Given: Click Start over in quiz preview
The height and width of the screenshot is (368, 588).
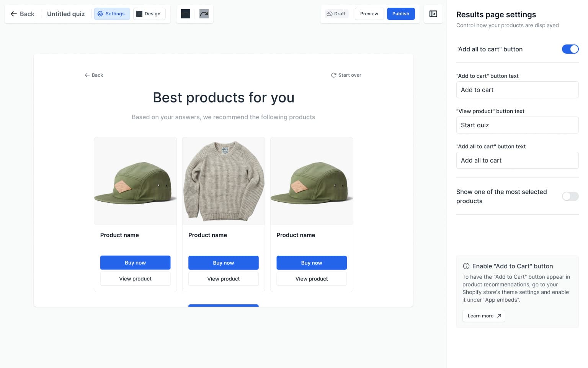Looking at the screenshot, I should (346, 75).
